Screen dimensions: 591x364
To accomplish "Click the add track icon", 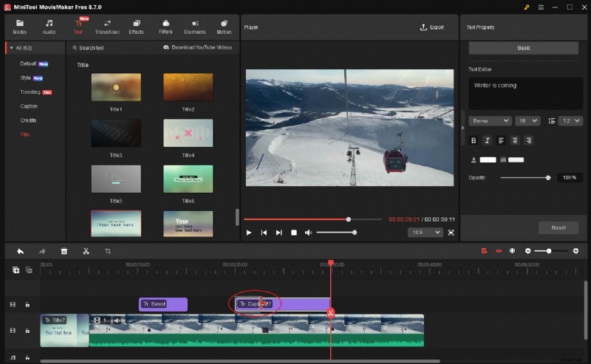I will point(16,269).
